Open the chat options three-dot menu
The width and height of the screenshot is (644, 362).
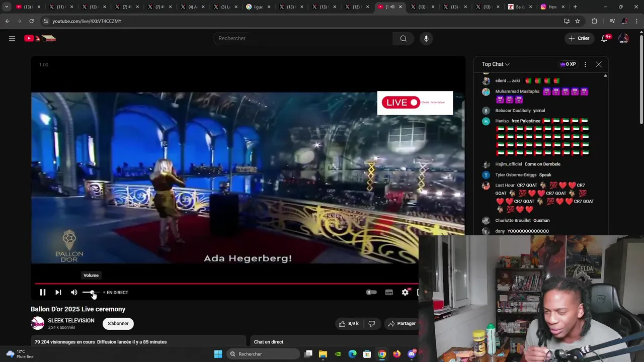click(x=585, y=64)
